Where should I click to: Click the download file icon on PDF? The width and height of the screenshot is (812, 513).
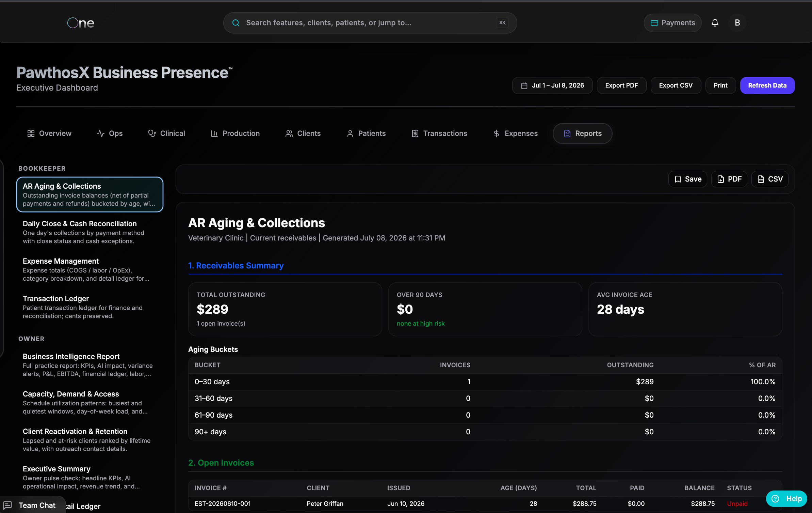[721, 179]
